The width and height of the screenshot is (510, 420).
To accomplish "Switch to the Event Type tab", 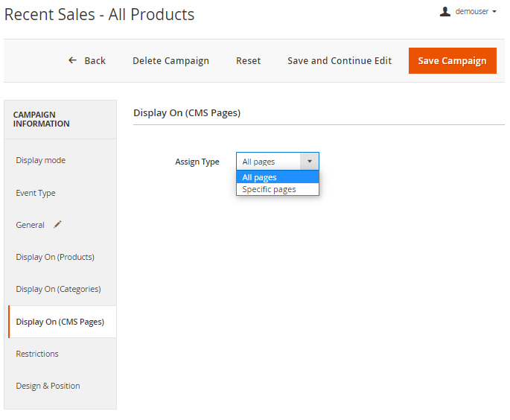I will pyautogui.click(x=36, y=193).
